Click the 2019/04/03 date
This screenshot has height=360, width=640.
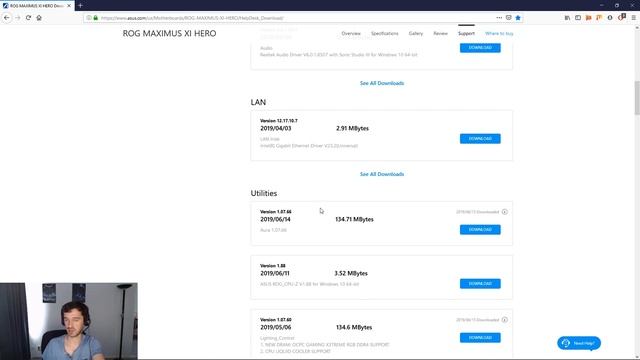[276, 128]
